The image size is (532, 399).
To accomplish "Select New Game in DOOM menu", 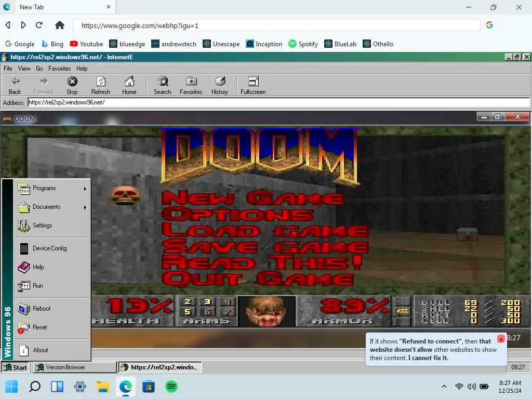I will (252, 198).
